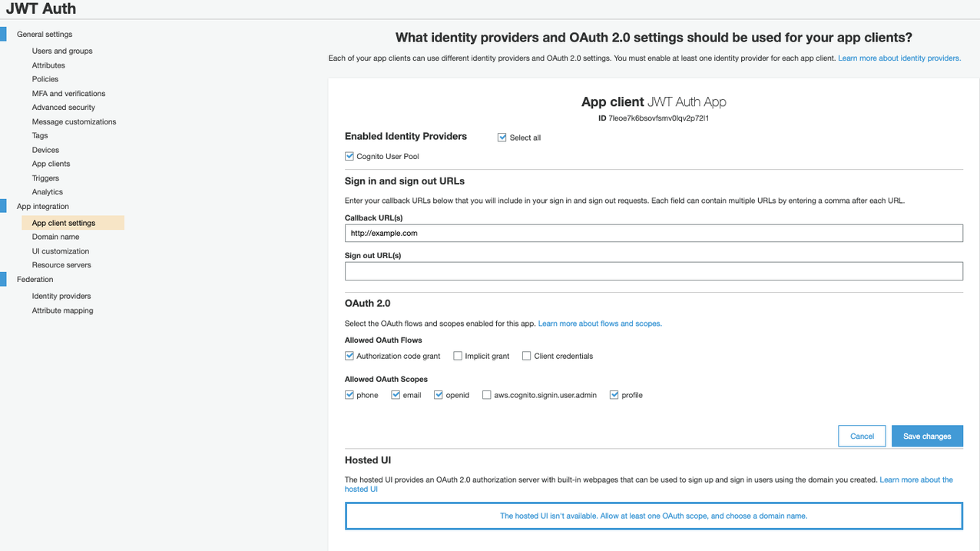980x551 pixels.
Task: Click the Cancel button
Action: [862, 436]
